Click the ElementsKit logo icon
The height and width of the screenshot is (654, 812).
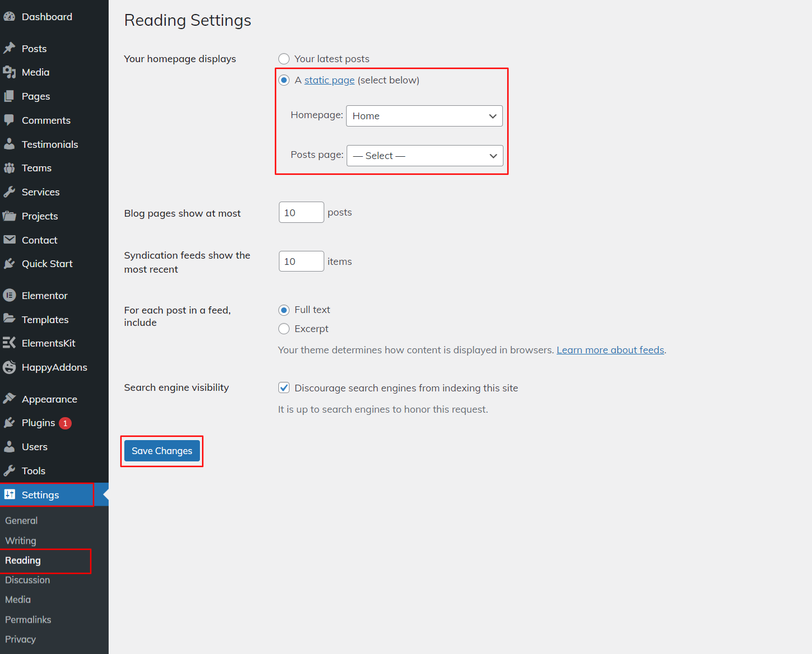pos(10,343)
